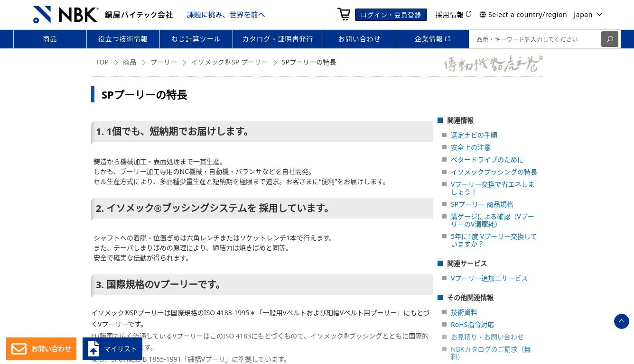Click heading 3. 国際規格のVプーリーです。
The image size is (634, 364).
262,285
